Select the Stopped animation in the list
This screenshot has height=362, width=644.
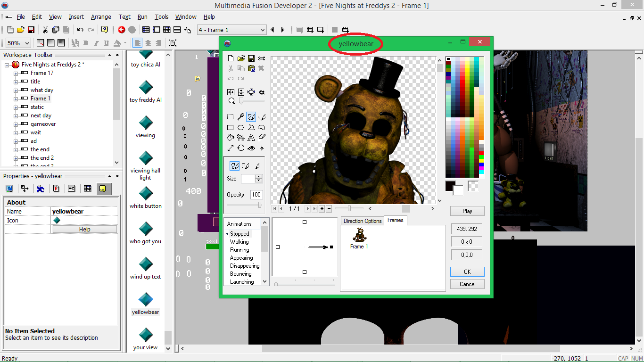(239, 234)
